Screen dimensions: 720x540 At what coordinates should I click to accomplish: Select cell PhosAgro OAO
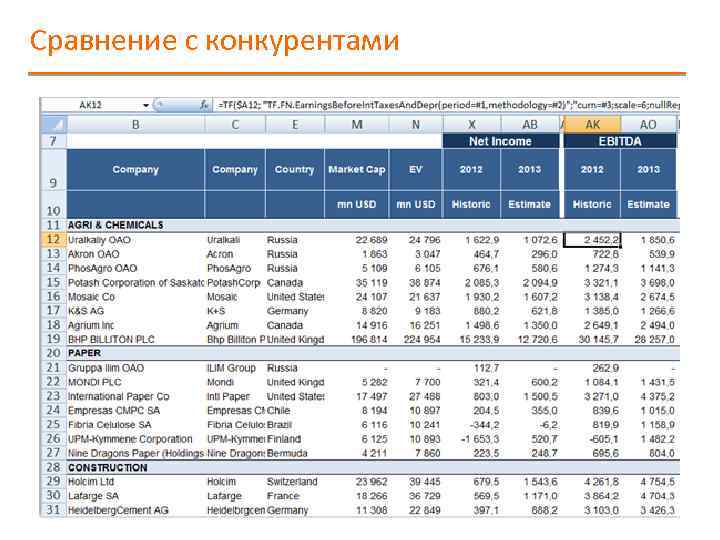pos(136,268)
